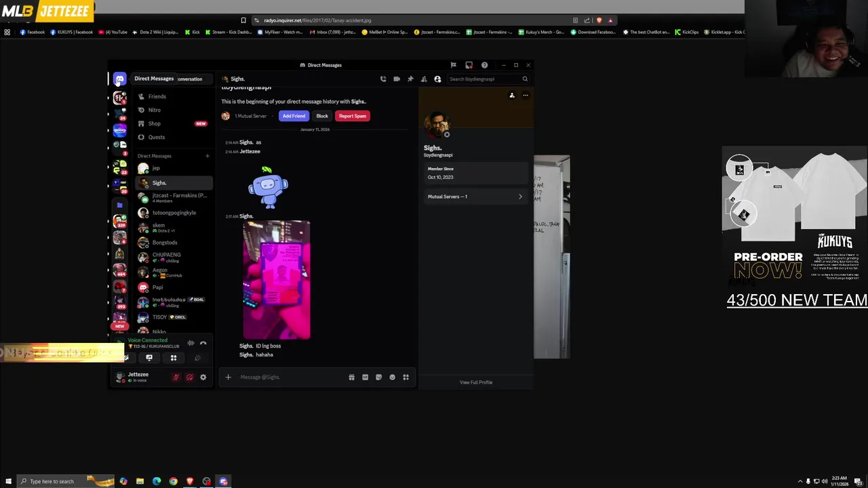This screenshot has width=868, height=488.
Task: Open apps launcher in message bar
Action: [406, 377]
